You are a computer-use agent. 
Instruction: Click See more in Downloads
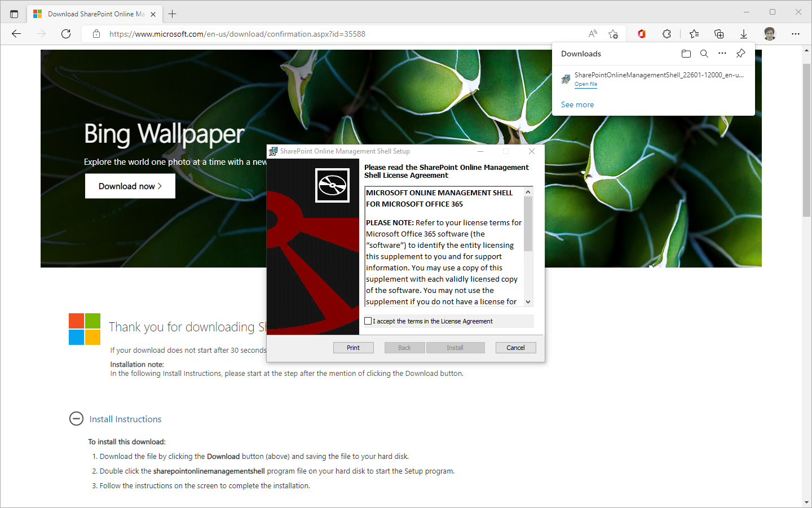point(577,104)
